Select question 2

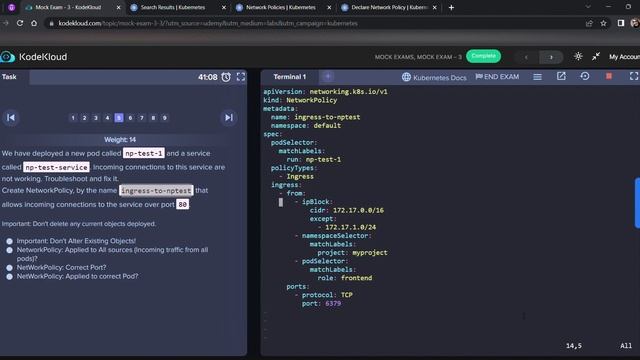point(84,118)
